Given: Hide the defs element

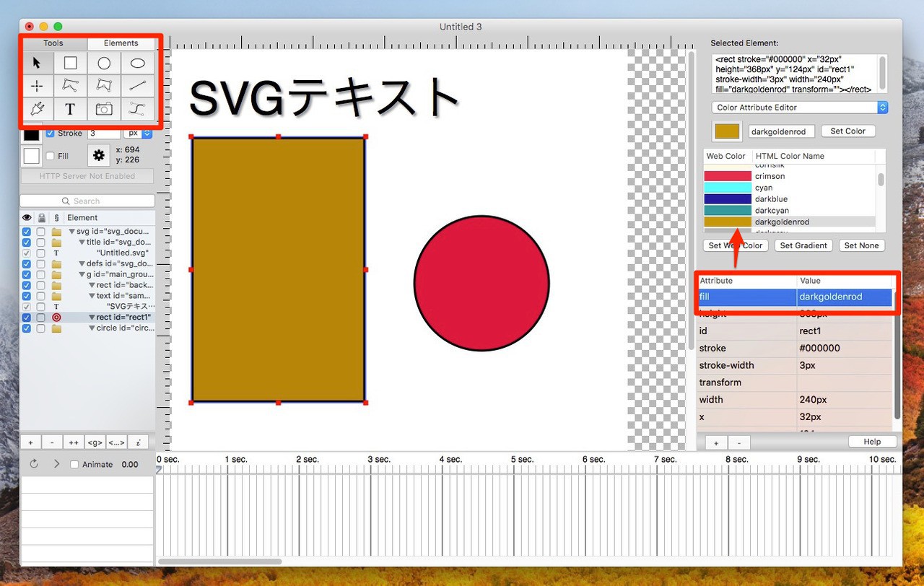Looking at the screenshot, I should click(27, 264).
